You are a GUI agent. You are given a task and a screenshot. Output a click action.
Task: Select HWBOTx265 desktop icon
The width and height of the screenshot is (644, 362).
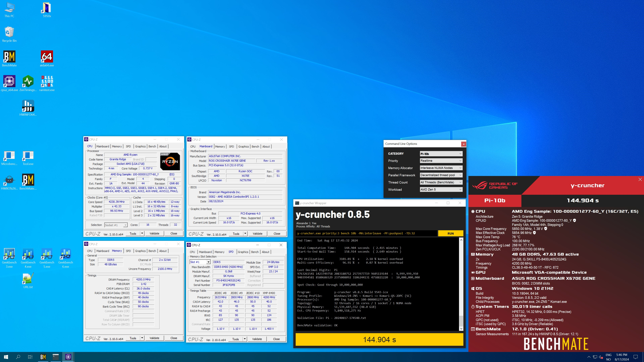click(9, 182)
